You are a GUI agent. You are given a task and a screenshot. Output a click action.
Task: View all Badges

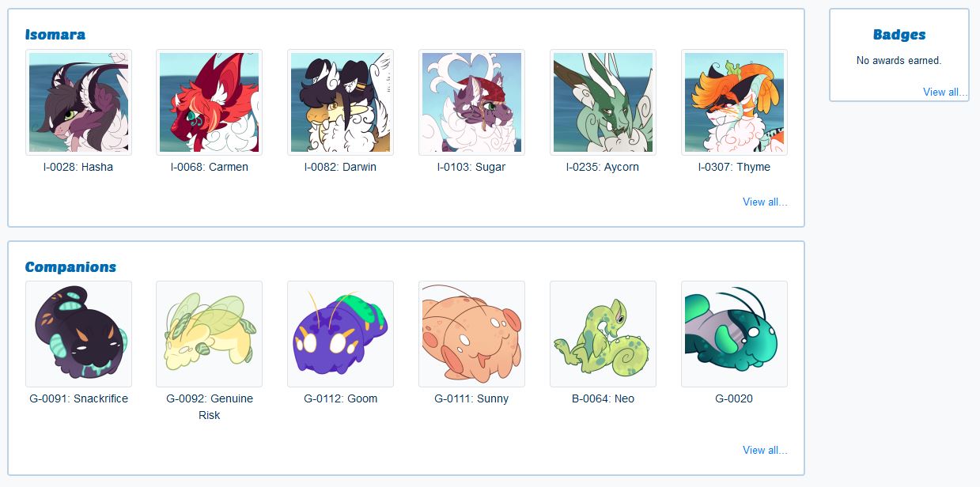click(x=945, y=92)
